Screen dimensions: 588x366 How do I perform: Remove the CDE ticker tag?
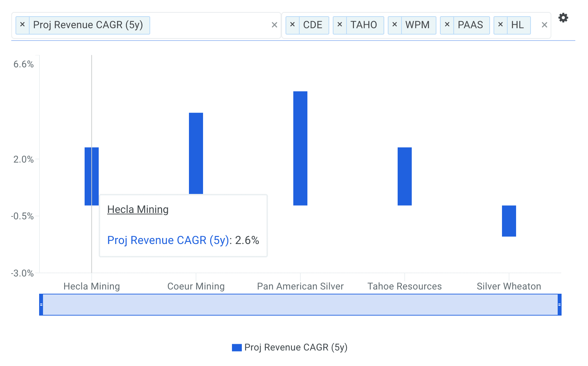[x=292, y=25]
